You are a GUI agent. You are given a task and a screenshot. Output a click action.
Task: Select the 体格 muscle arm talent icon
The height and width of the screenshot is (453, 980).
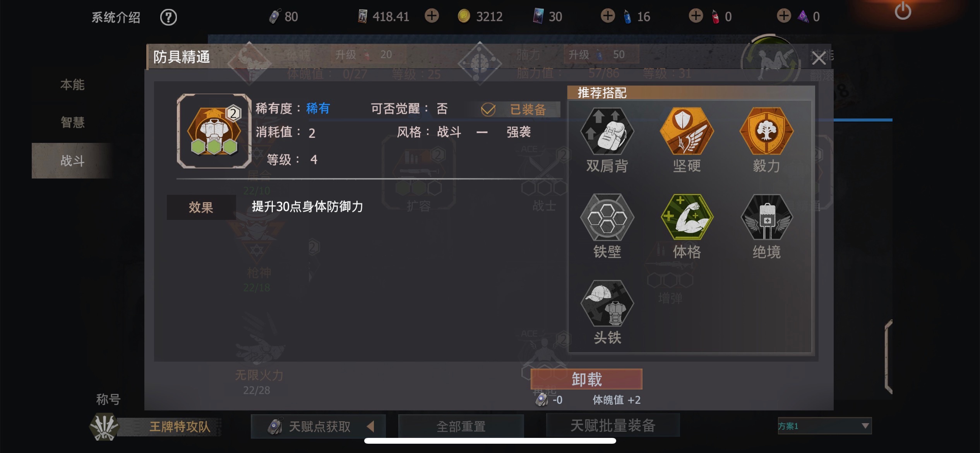point(687,218)
